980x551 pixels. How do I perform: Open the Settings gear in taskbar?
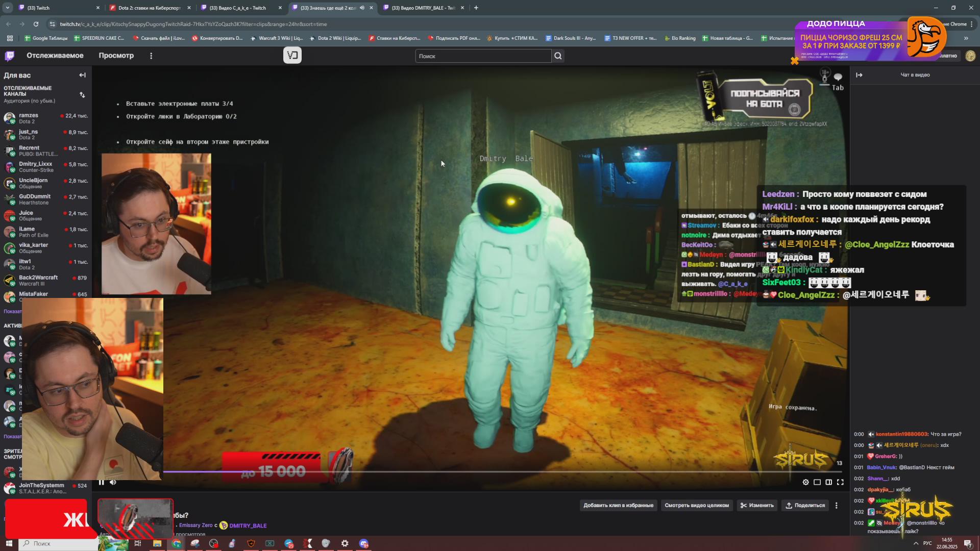tap(345, 543)
